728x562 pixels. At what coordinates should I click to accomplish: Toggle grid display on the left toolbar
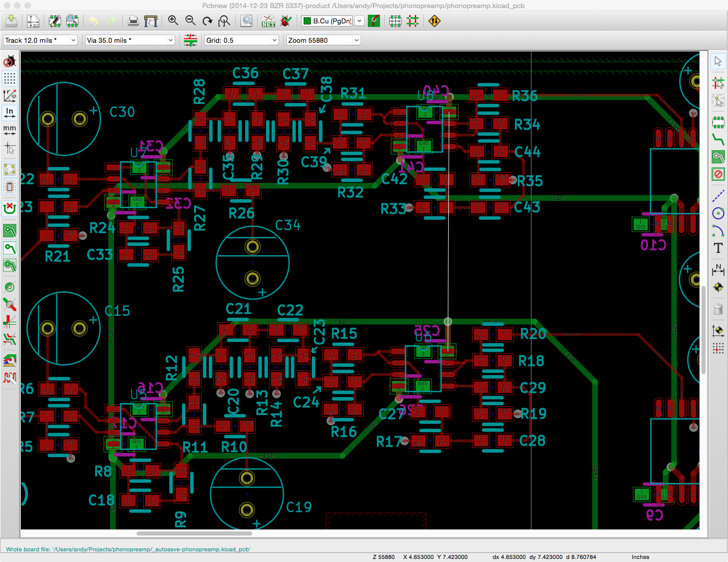(x=10, y=78)
